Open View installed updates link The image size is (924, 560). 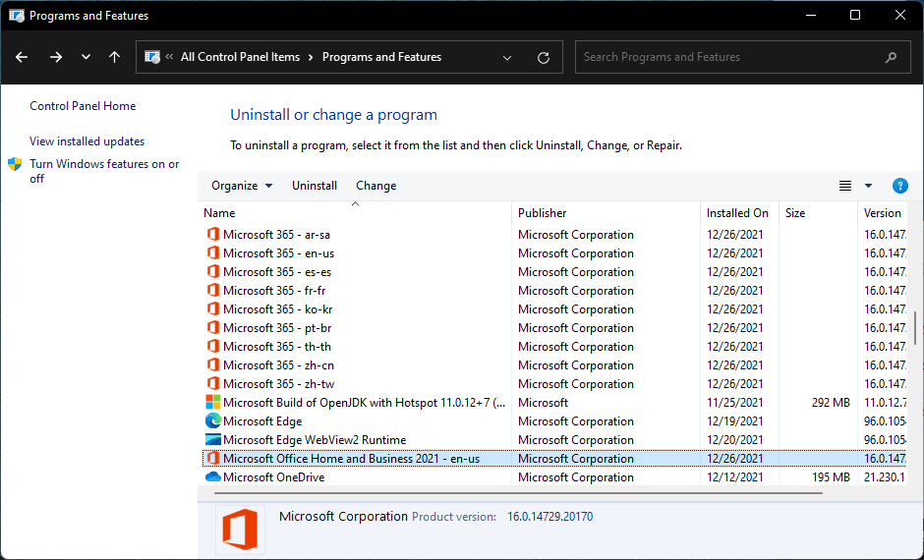coord(87,141)
